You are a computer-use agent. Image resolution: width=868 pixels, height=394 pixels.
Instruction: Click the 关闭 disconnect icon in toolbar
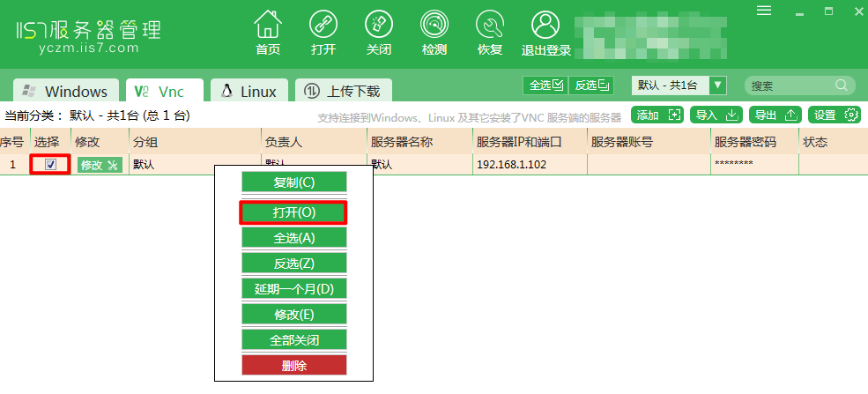pyautogui.click(x=378, y=25)
